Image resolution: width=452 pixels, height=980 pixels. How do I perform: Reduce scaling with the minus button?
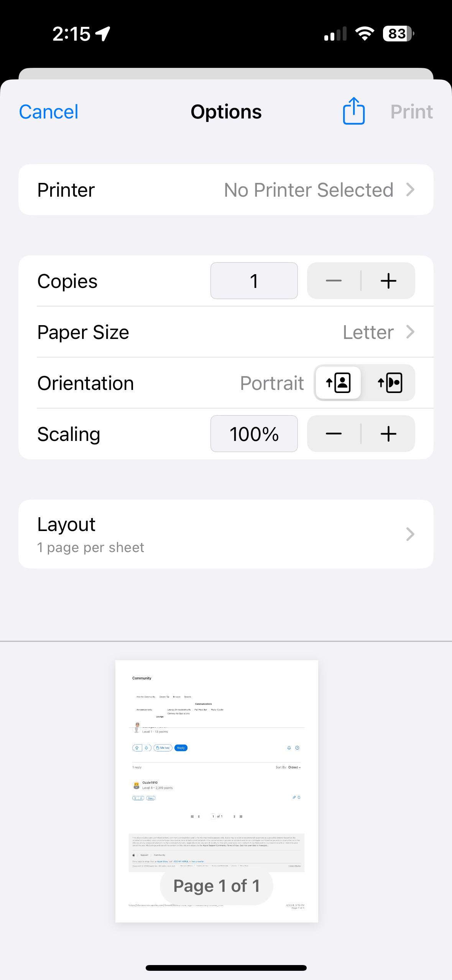click(x=334, y=434)
